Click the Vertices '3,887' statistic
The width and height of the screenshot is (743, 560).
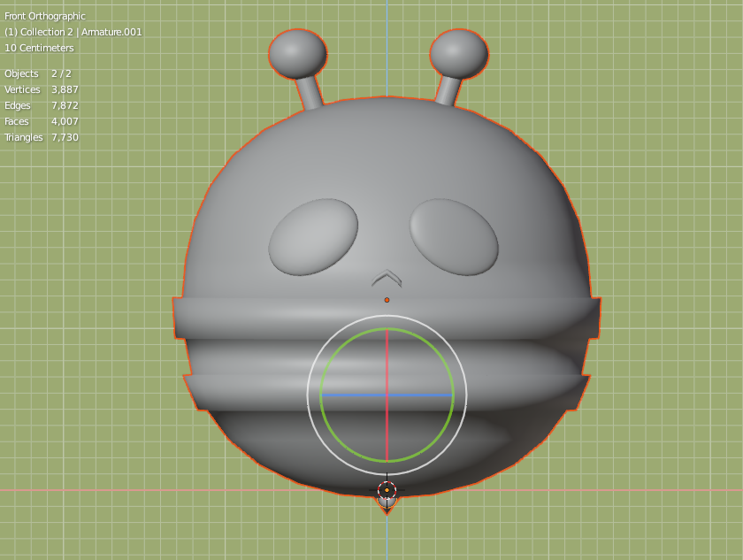tap(65, 89)
